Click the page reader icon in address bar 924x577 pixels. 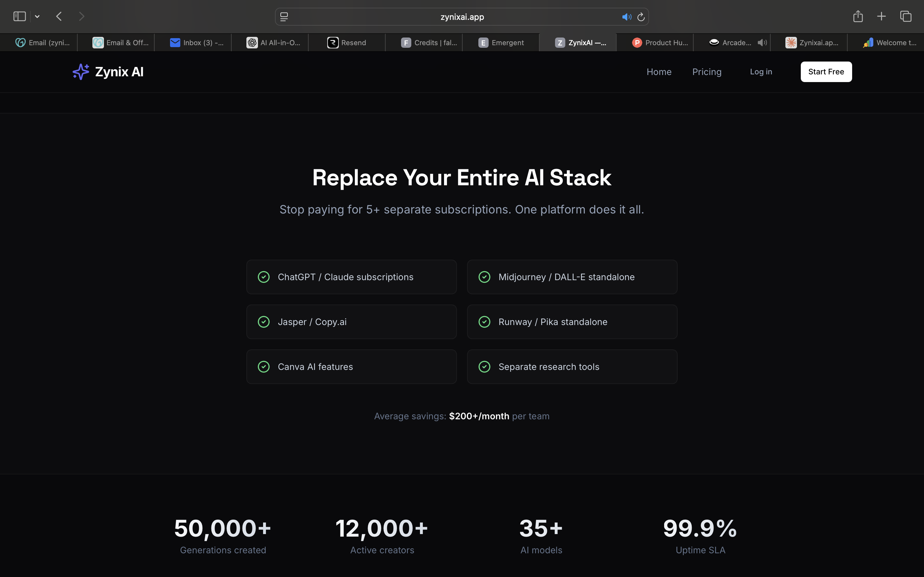tap(284, 17)
